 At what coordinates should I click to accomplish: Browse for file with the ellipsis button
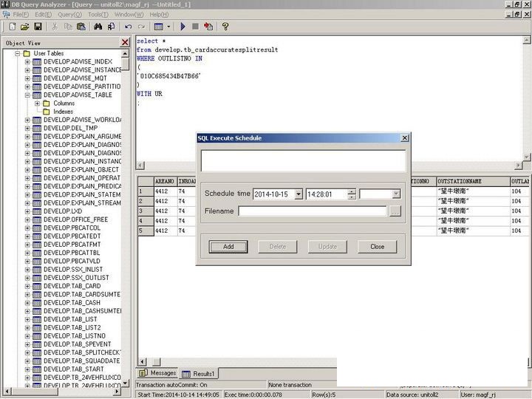tap(395, 211)
